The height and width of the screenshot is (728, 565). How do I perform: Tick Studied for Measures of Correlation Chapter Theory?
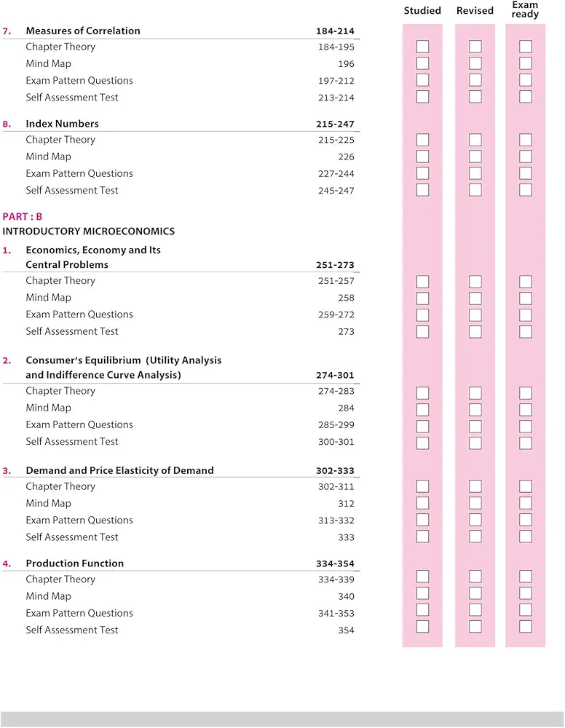tap(422, 47)
